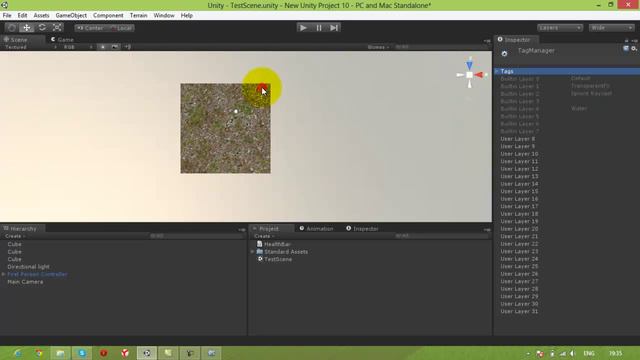Open the Project Create dropdown
Viewport: 640px width, 360px height.
[x=264, y=236]
